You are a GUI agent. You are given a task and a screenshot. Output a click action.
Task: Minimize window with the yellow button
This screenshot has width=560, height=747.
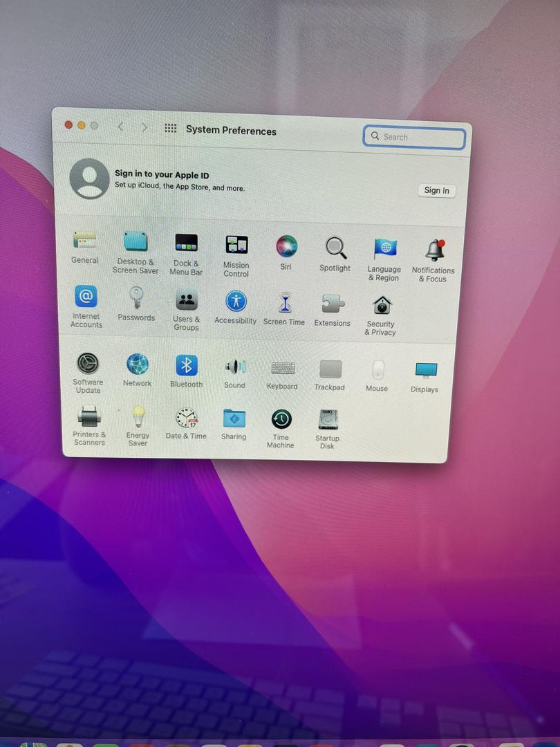[82, 125]
